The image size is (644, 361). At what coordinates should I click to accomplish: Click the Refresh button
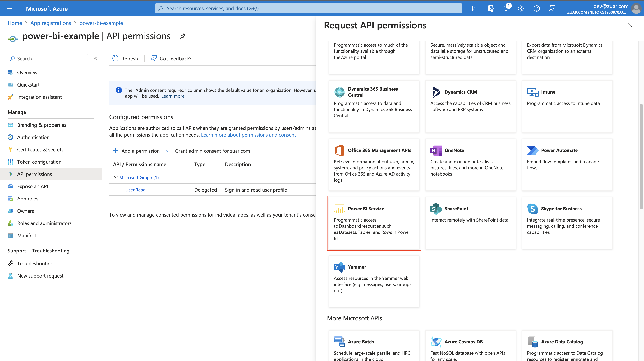pos(125,59)
